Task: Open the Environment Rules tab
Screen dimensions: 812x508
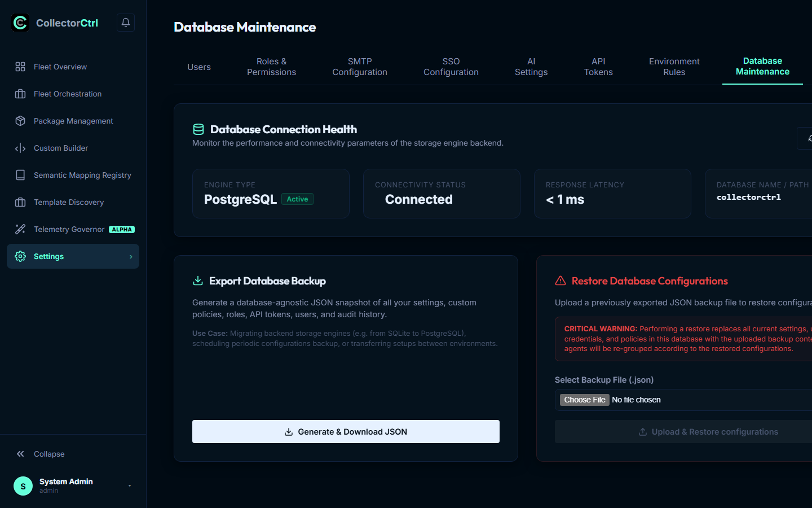Action: [674, 67]
